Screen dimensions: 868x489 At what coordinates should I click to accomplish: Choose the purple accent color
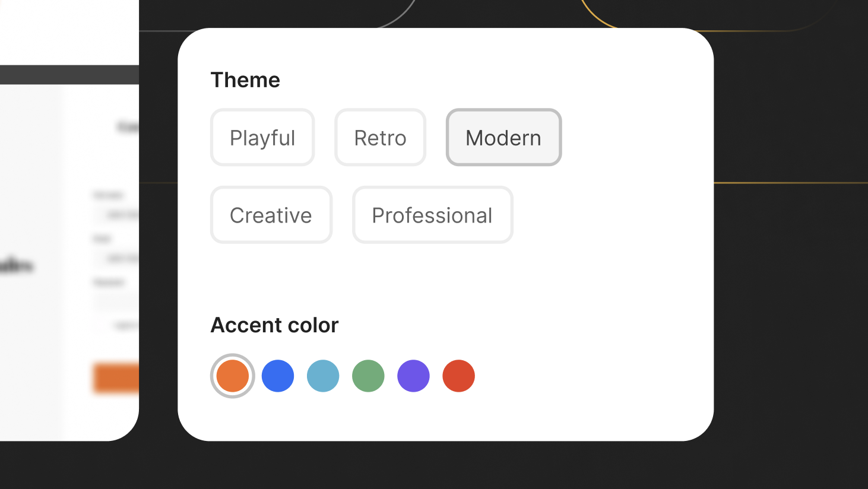click(413, 376)
